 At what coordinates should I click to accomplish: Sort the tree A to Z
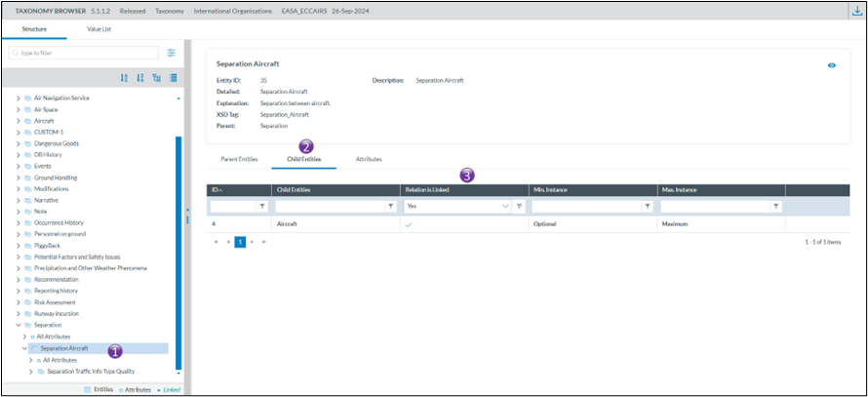(x=124, y=78)
